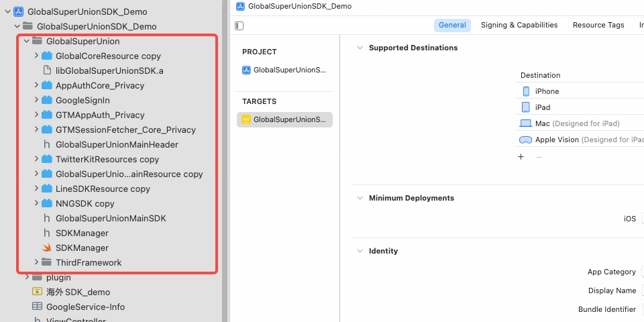
Task: Click the Destination column header
Action: [x=540, y=75]
